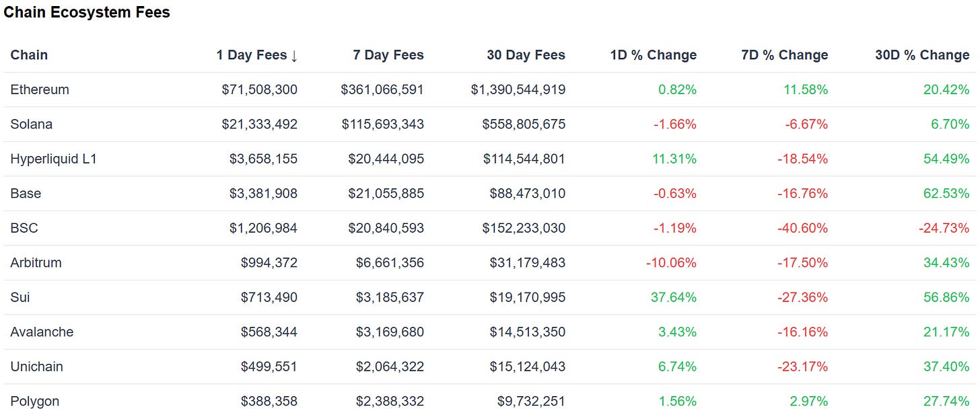The width and height of the screenshot is (980, 417).
Task: Click Arbitrum 1D change -10.06%
Action: click(x=671, y=263)
